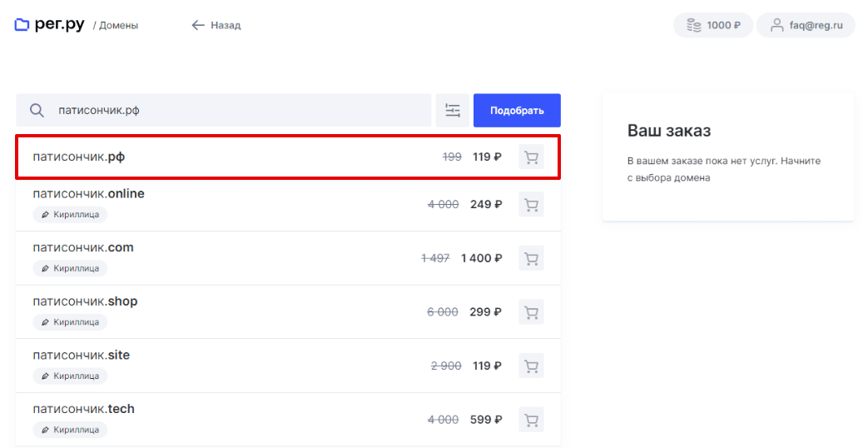
Task: Click the рег.ру logo
Action: pyautogui.click(x=50, y=25)
